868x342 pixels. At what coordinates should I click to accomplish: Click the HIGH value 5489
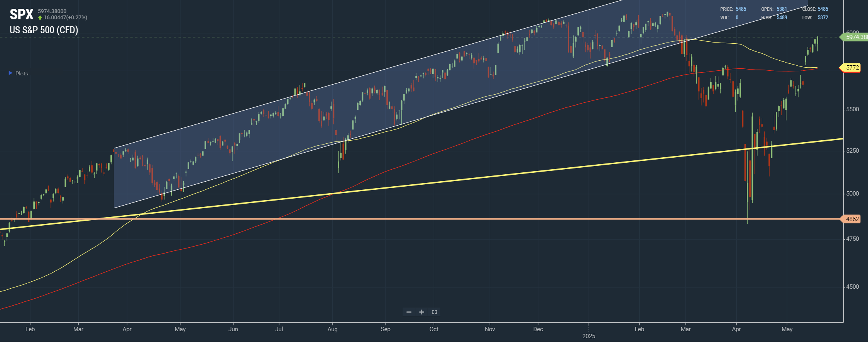(782, 17)
